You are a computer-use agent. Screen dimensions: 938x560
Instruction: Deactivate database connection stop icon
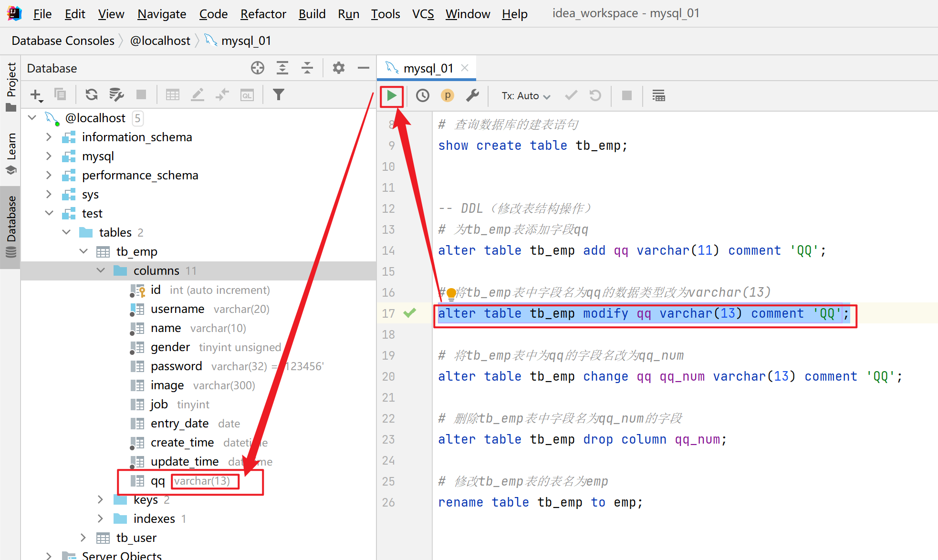[141, 94]
